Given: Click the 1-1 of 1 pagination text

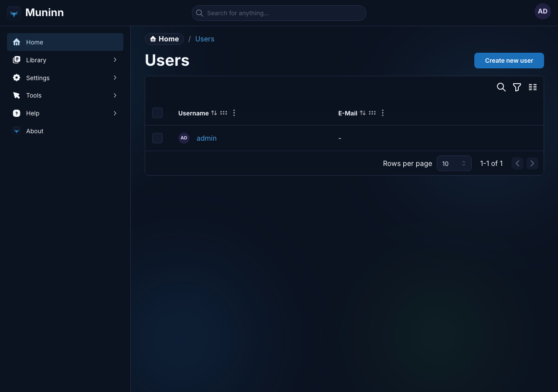Looking at the screenshot, I should tap(491, 163).
